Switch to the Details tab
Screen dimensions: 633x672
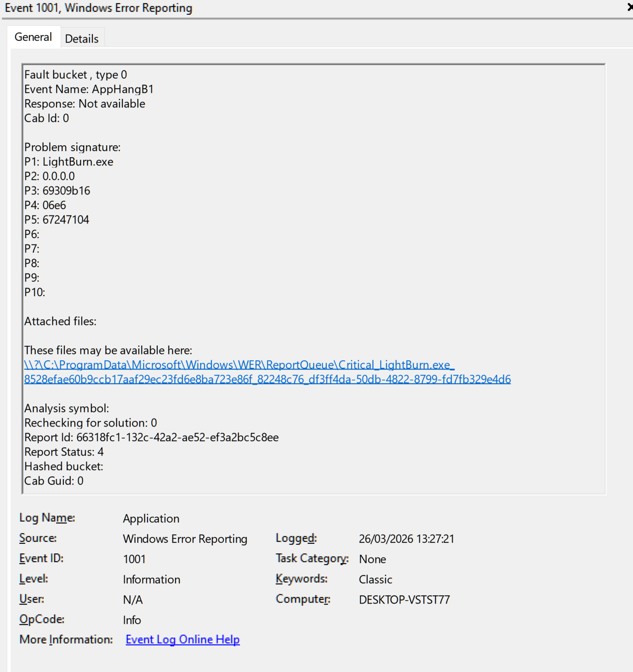82,39
